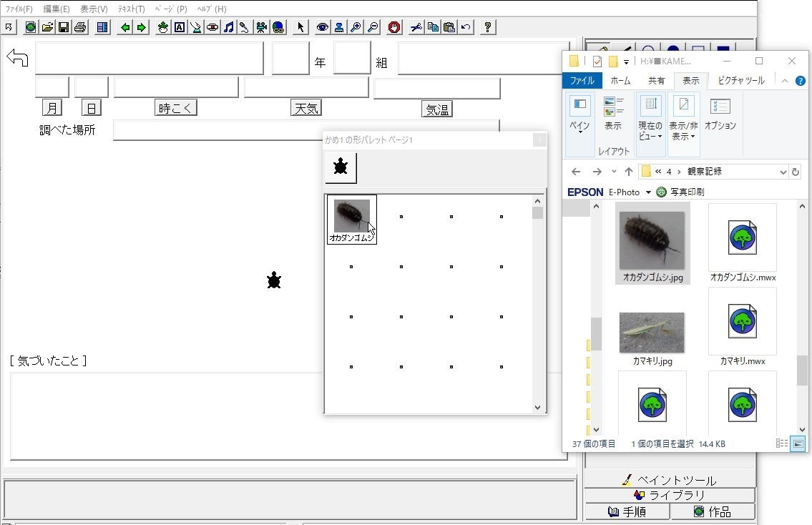Image resolution: width=812 pixels, height=525 pixels.
Task: Select the music note toolbar icon
Action: [x=229, y=27]
